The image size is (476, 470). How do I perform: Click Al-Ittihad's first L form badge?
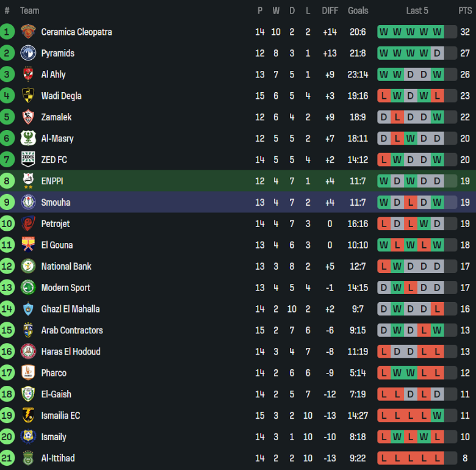point(384,458)
